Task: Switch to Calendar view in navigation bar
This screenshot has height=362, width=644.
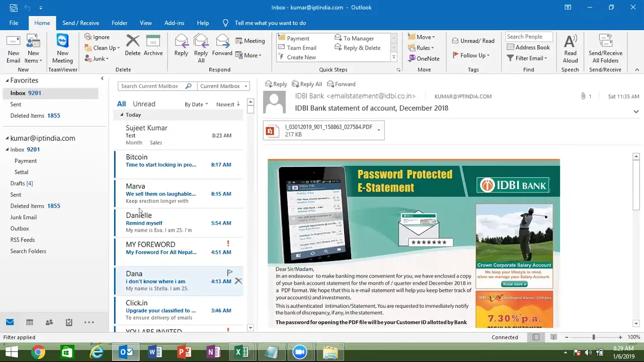Action: [30, 322]
